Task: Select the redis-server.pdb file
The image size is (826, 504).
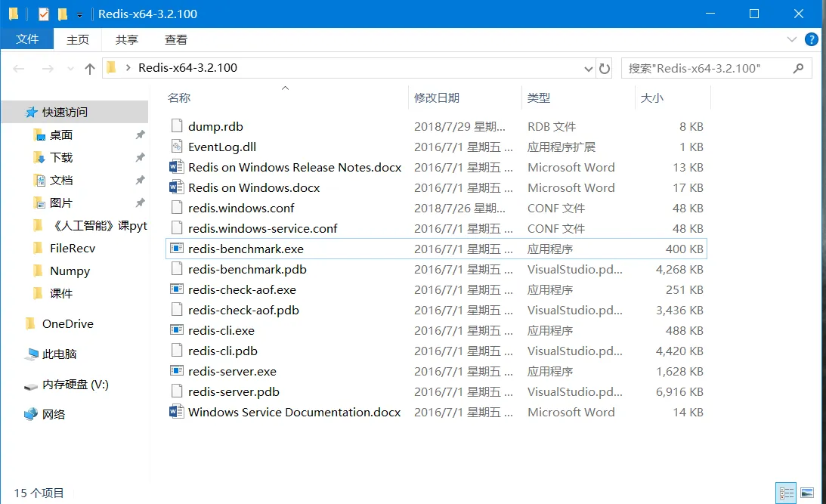Action: pos(234,392)
